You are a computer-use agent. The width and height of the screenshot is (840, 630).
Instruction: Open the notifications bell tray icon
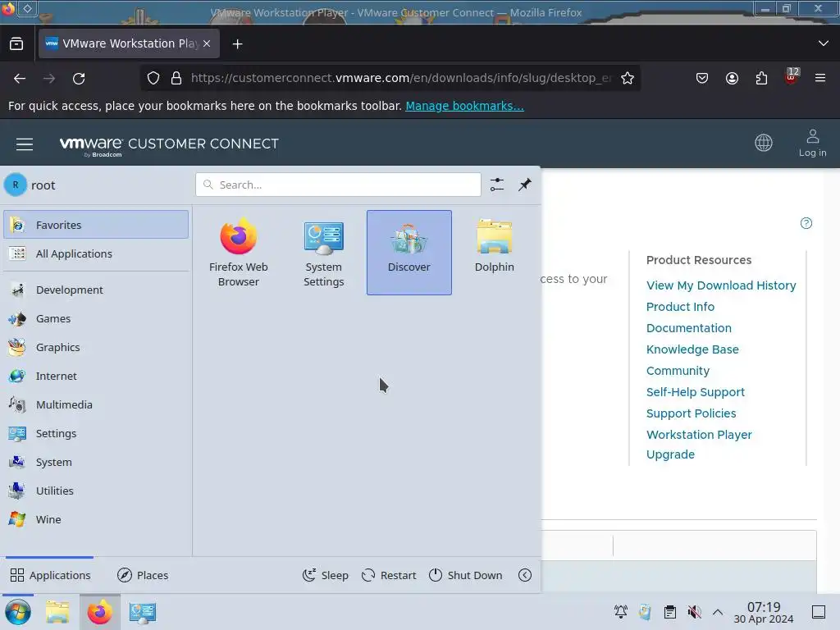click(x=621, y=612)
